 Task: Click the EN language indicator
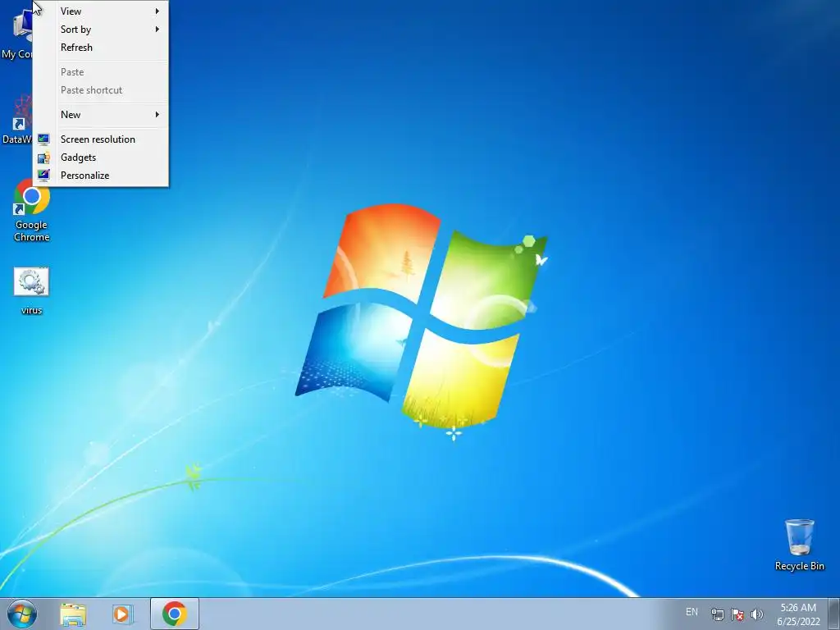tap(692, 612)
